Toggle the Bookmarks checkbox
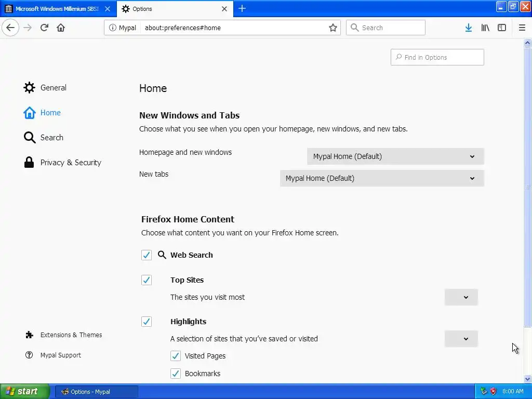The width and height of the screenshot is (532, 399). tap(176, 373)
